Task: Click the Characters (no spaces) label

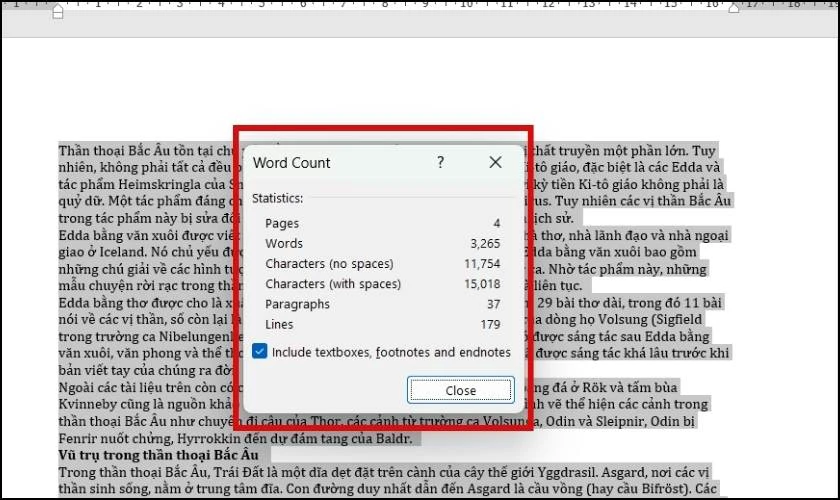Action: click(329, 264)
